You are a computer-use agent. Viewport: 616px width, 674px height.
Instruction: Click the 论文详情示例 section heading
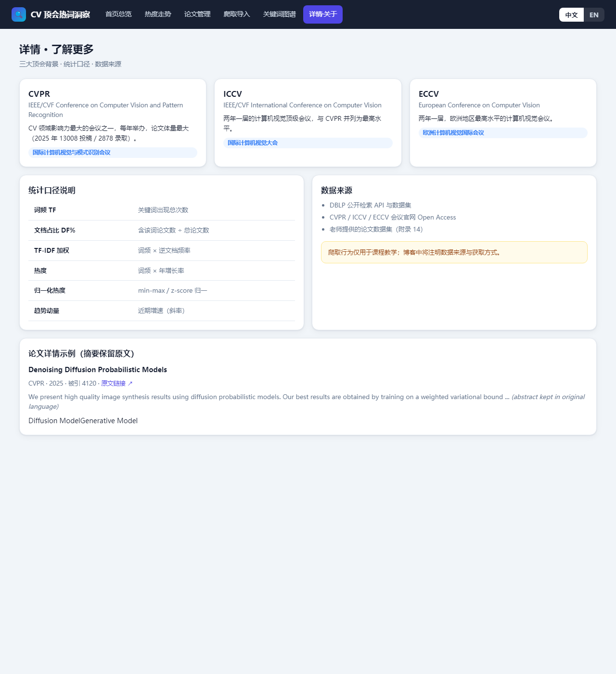[81, 353]
